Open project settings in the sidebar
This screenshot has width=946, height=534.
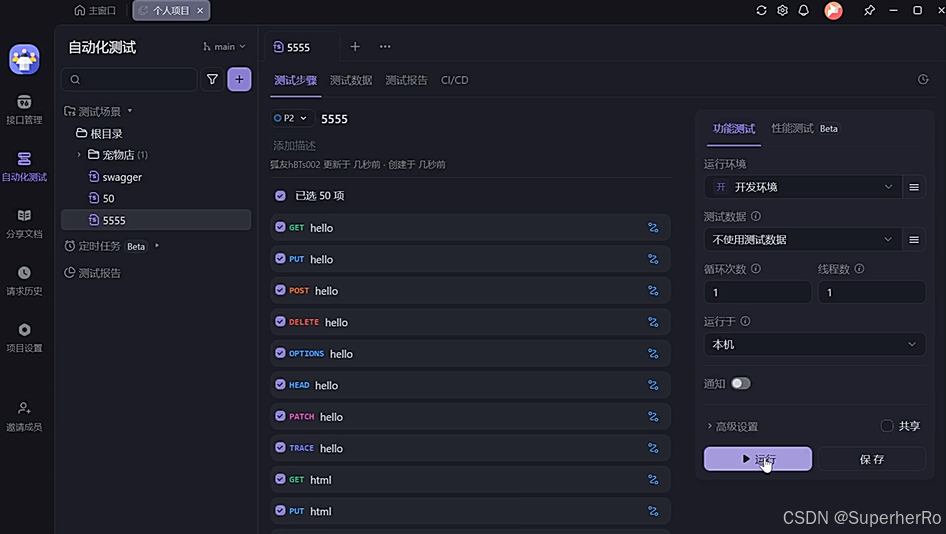[x=24, y=337]
